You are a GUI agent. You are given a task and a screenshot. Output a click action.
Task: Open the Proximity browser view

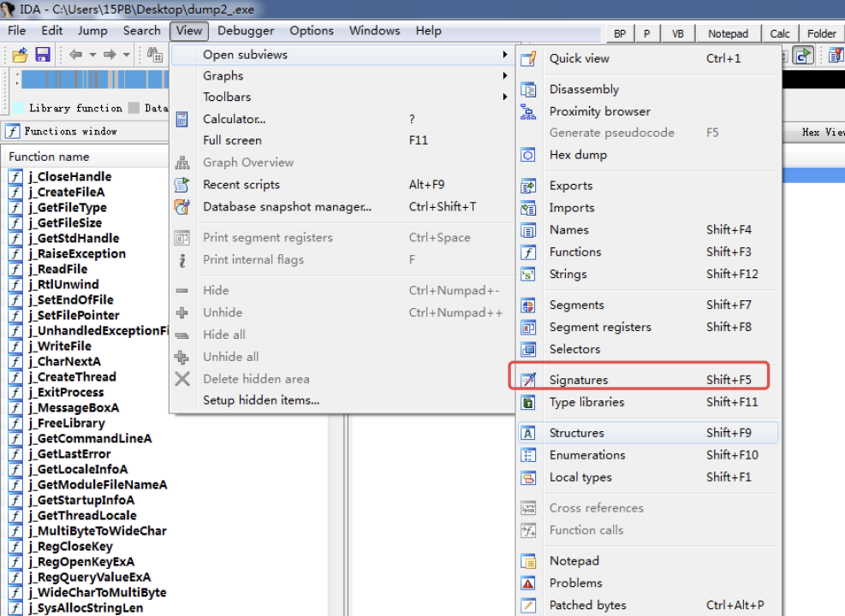[599, 111]
